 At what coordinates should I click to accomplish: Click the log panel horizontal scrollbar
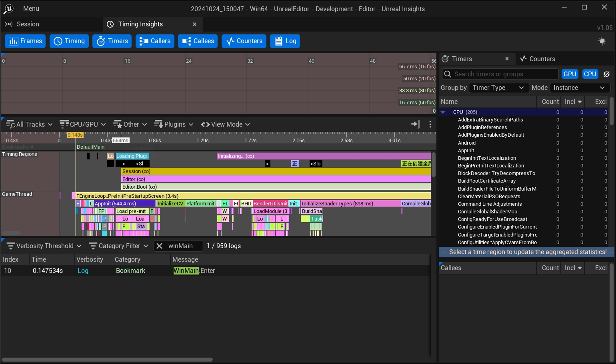[x=107, y=360]
